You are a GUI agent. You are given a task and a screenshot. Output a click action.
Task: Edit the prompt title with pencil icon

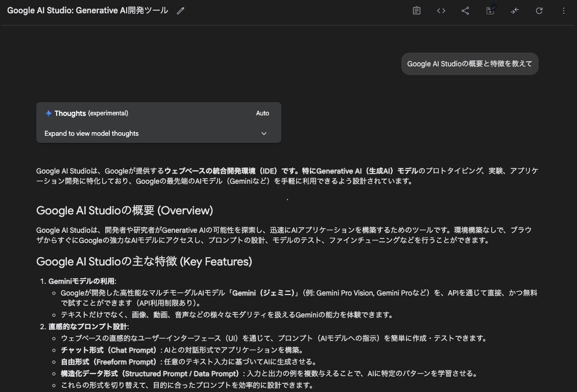pyautogui.click(x=180, y=11)
